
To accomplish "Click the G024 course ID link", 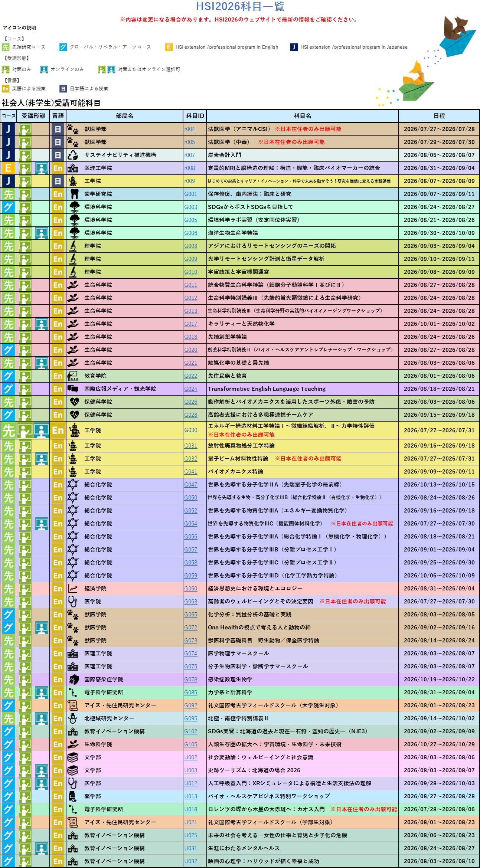I will pos(191,389).
